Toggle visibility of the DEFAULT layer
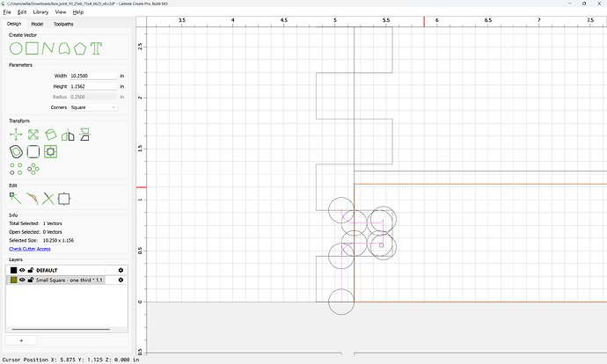Image resolution: width=607 pixels, height=364 pixels. [x=22, y=270]
